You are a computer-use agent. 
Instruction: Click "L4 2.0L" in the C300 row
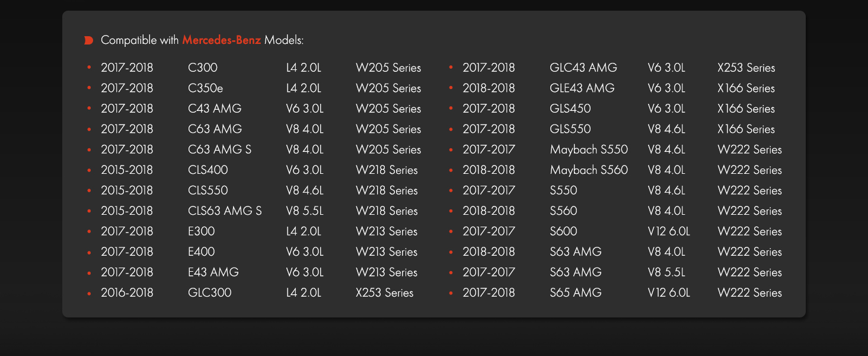pos(304,68)
